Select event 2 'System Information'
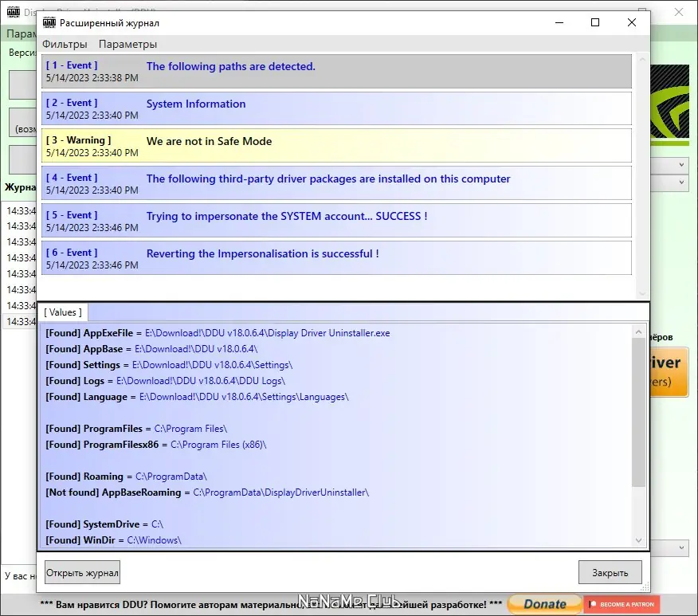This screenshot has width=698, height=616. tap(336, 108)
